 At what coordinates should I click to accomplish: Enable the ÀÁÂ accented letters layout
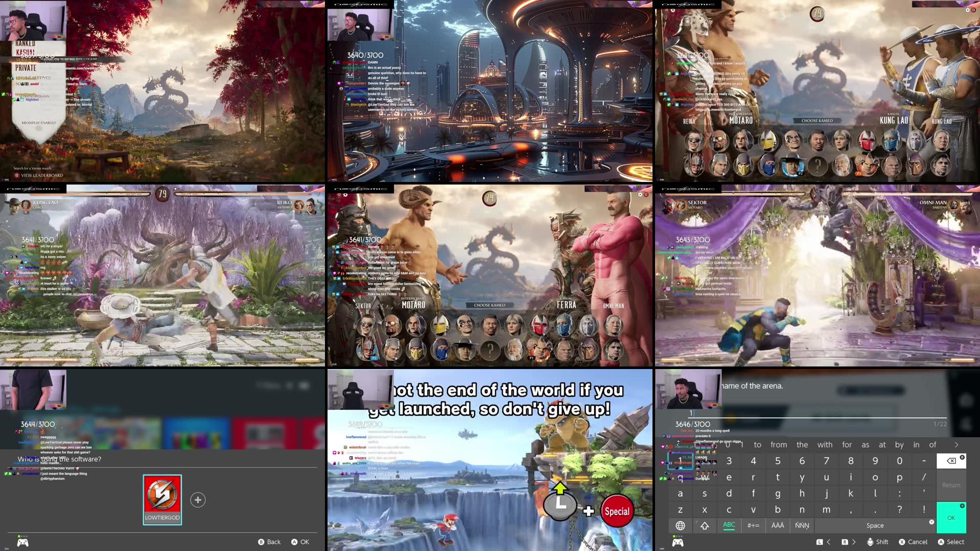tap(778, 525)
